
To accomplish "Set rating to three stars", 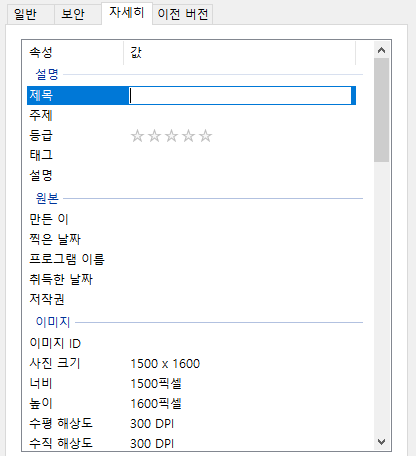I will click(171, 136).
